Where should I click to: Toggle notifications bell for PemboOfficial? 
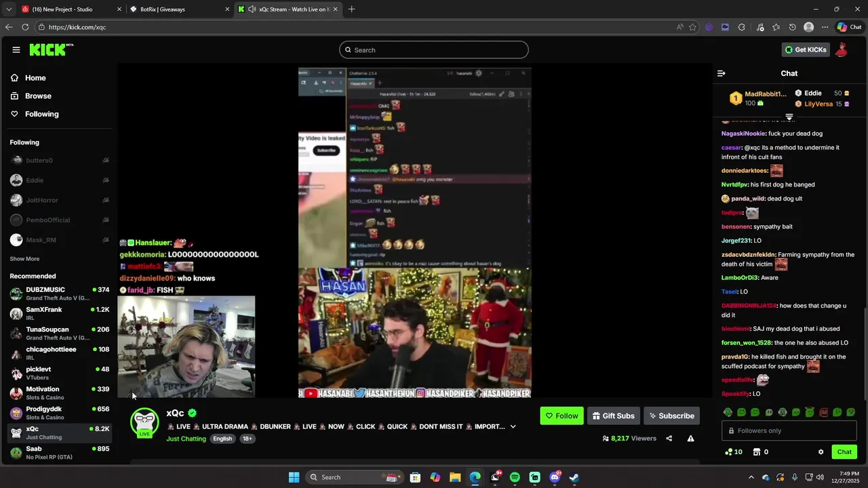point(106,220)
